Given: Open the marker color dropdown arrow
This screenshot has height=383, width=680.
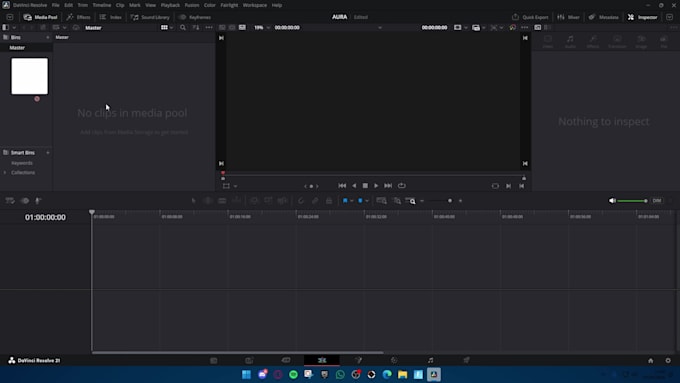Looking at the screenshot, I should point(367,201).
